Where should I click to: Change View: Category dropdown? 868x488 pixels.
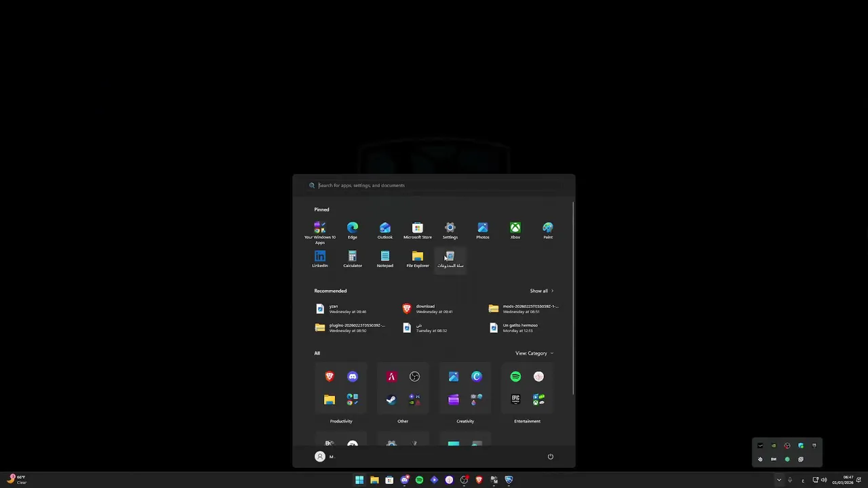pos(534,353)
